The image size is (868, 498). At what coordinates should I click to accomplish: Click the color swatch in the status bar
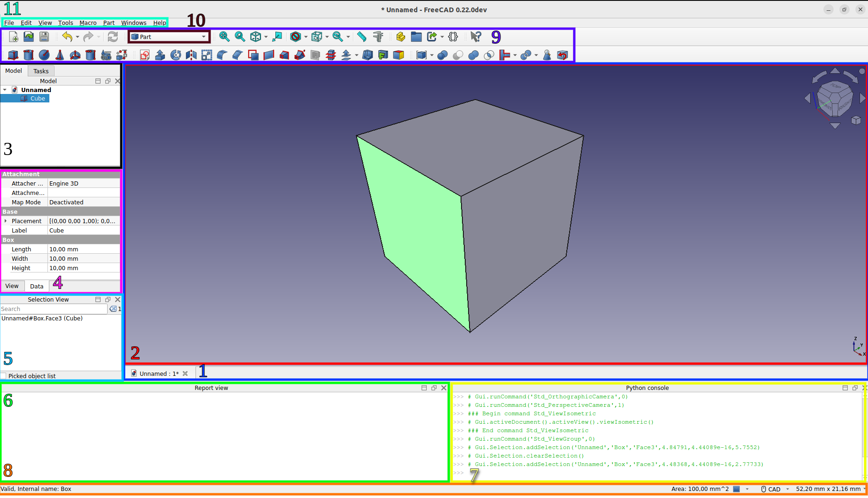pos(736,489)
